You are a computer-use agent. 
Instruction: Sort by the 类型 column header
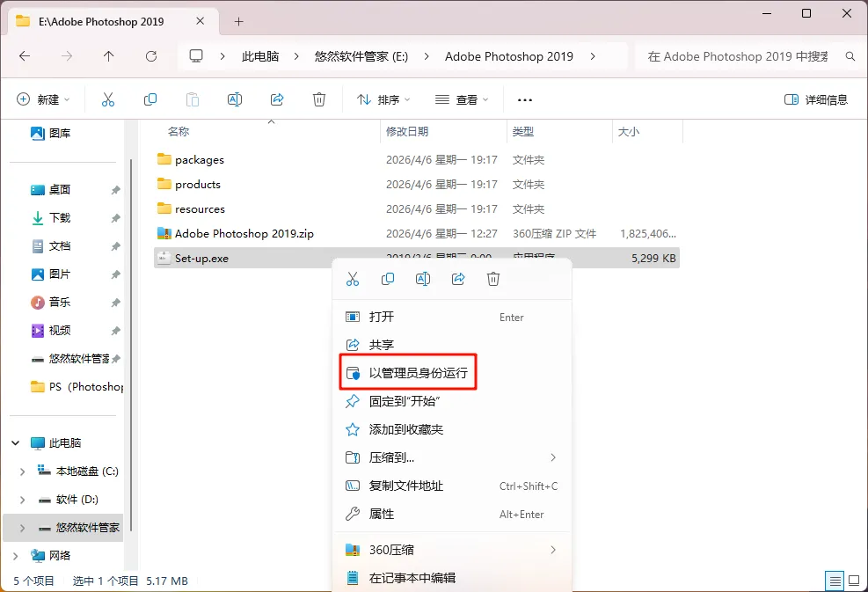click(559, 132)
